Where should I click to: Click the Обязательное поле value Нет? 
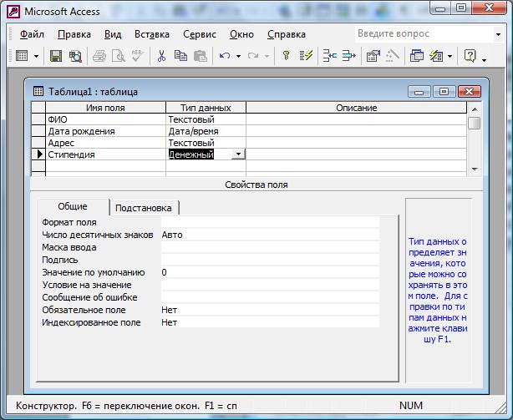270,310
